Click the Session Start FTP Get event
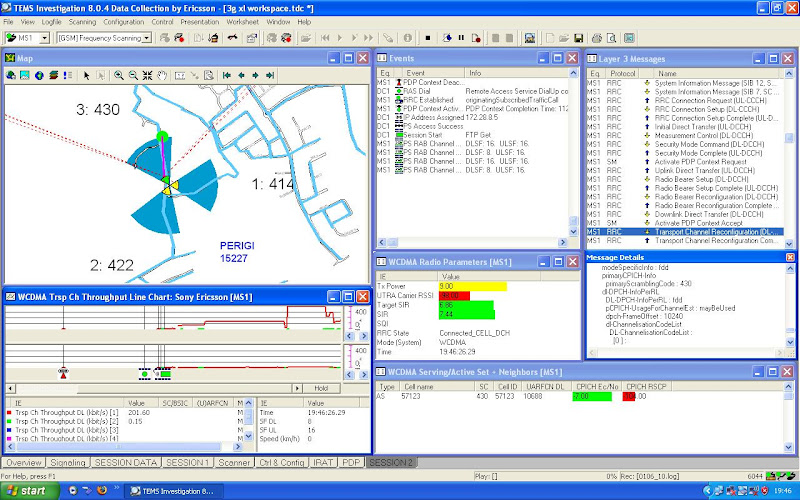 pyautogui.click(x=473, y=135)
